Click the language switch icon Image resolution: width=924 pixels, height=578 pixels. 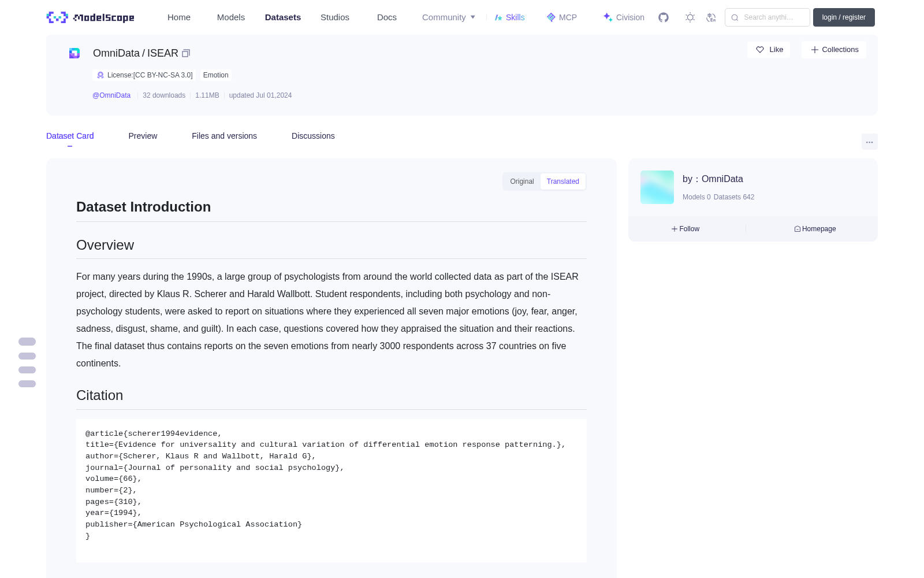click(711, 17)
